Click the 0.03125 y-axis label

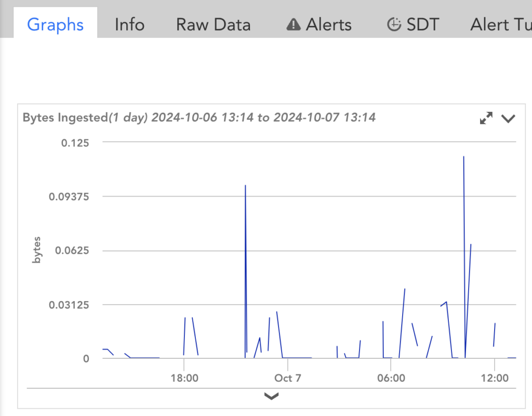coord(69,305)
